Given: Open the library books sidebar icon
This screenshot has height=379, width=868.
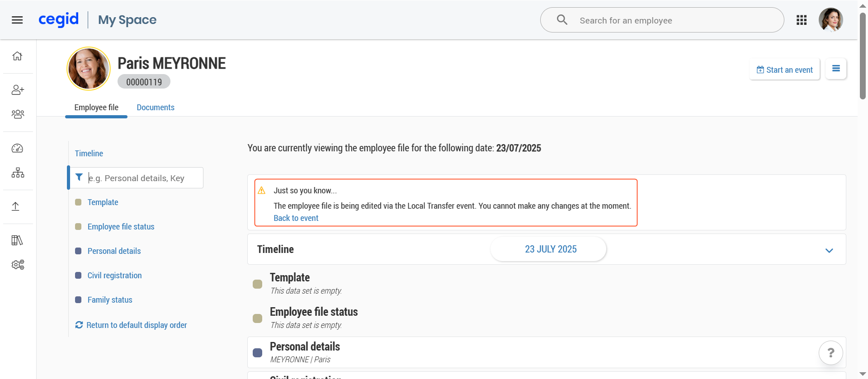Looking at the screenshot, I should (17, 240).
